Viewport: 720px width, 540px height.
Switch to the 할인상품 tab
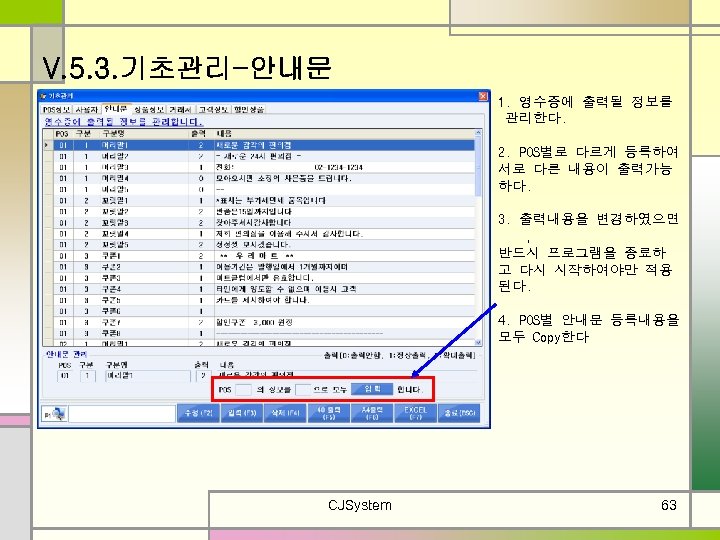(x=248, y=110)
